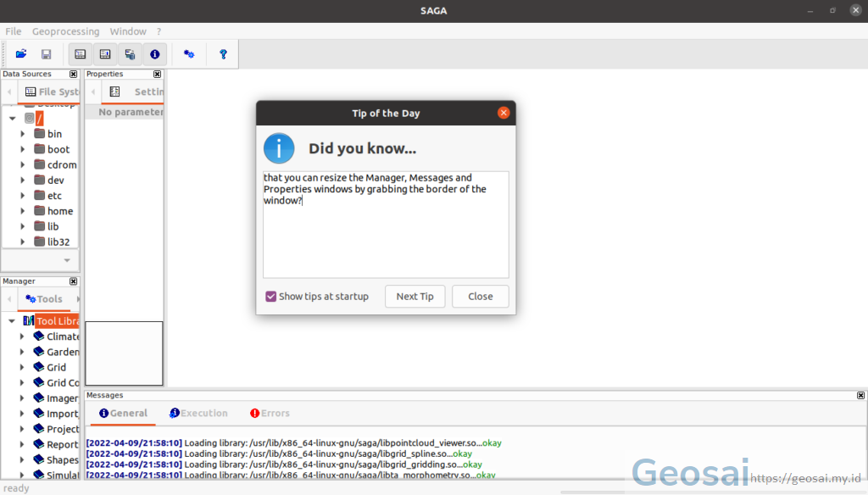This screenshot has width=868, height=495.
Task: Click the Save toolbar icon
Action: 46,53
